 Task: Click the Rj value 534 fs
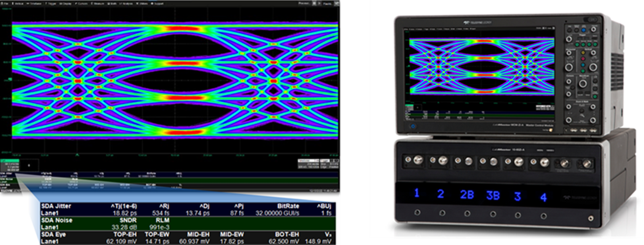click(160, 213)
